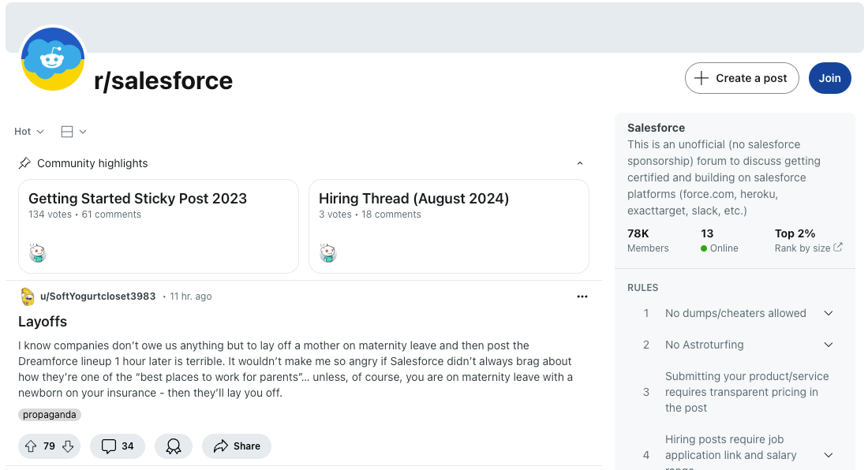
Task: Click the Create a post button
Action: coord(742,78)
